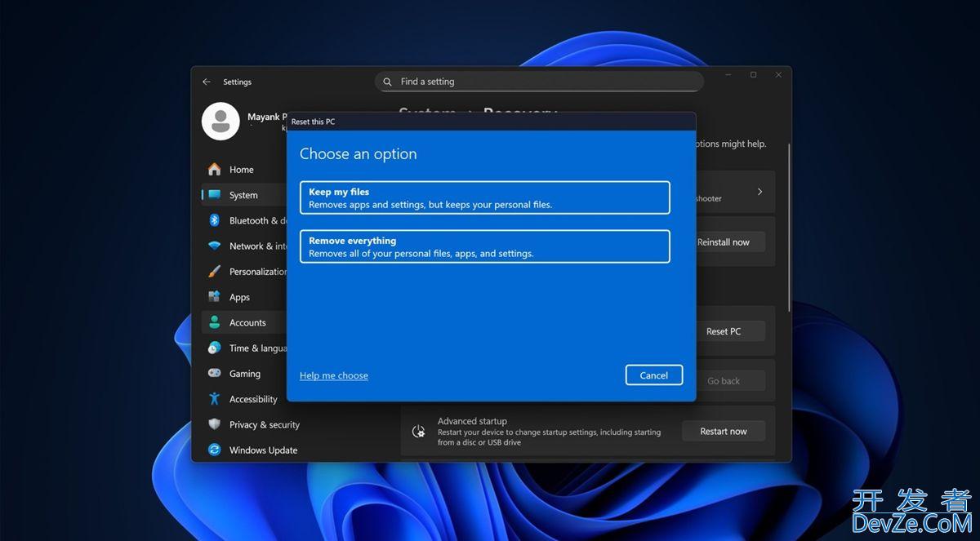Open the Help me choose link
The width and height of the screenshot is (980, 541).
334,375
